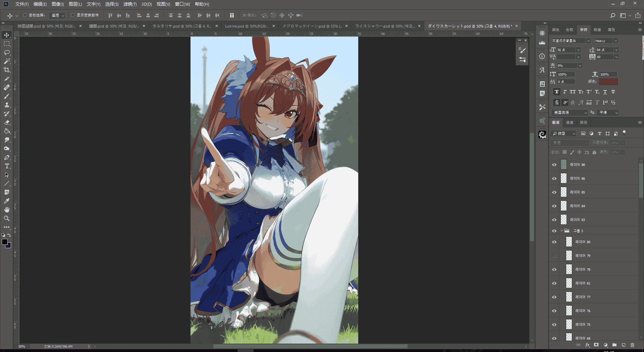This screenshot has width=644, height=352.
Task: Select the Clone Stamp tool
Action: [7, 105]
